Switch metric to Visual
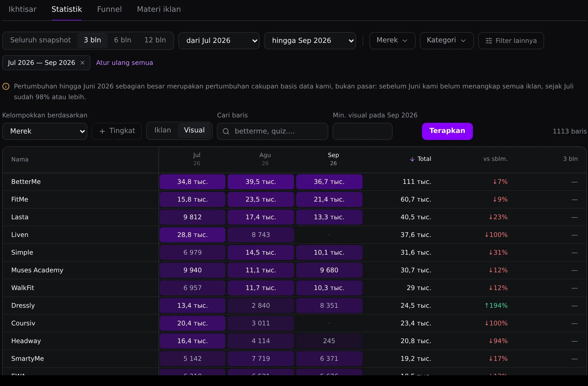Image resolution: width=588 pixels, height=386 pixels. (x=194, y=130)
